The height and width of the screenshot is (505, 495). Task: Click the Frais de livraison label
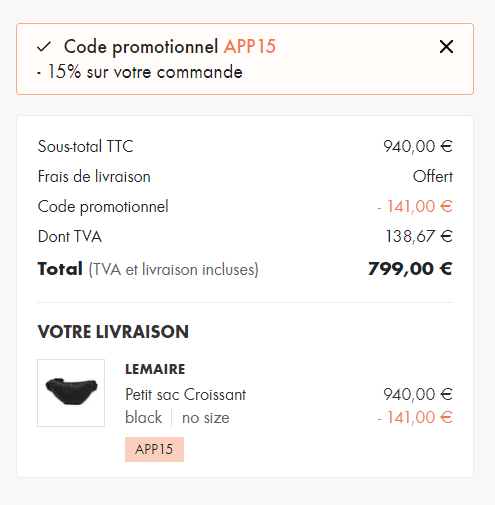(94, 176)
